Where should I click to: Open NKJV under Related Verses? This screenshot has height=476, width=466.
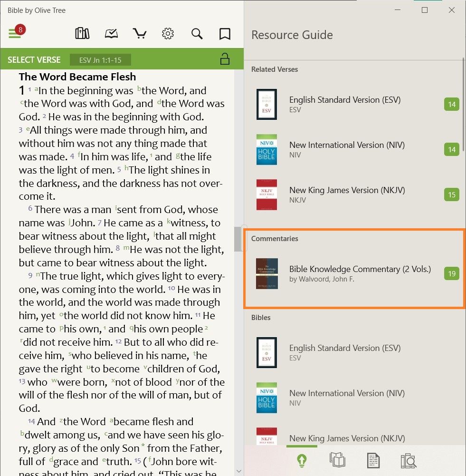click(354, 194)
